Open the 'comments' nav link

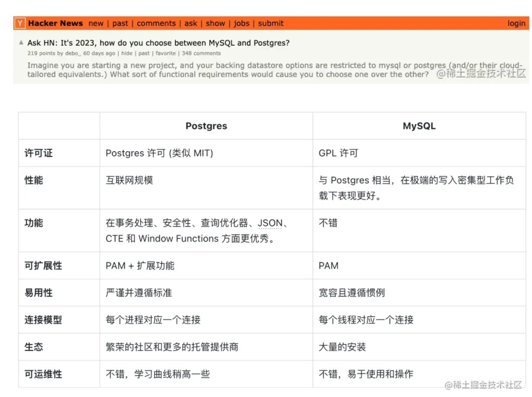pyautogui.click(x=156, y=23)
